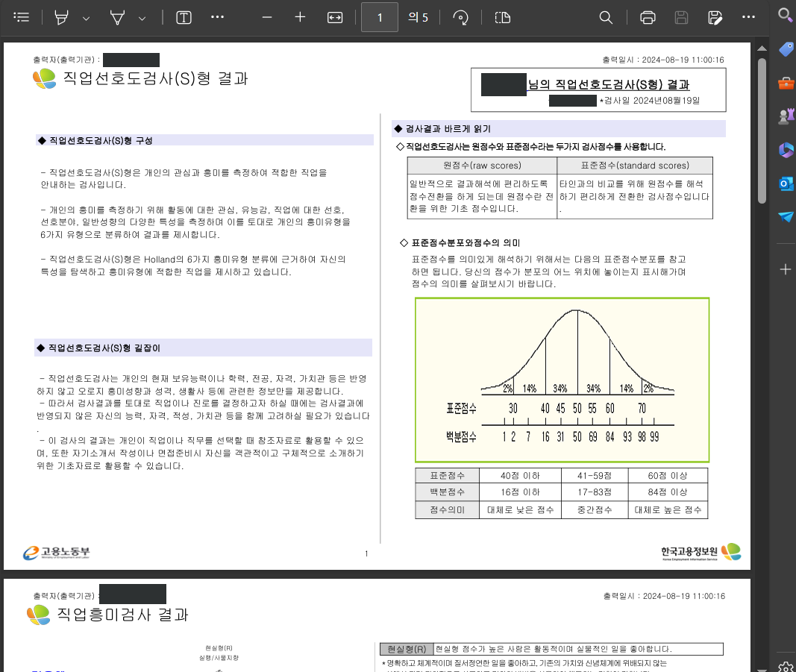Open Edge sidebar search
The width and height of the screenshot is (796, 672).
point(786,15)
